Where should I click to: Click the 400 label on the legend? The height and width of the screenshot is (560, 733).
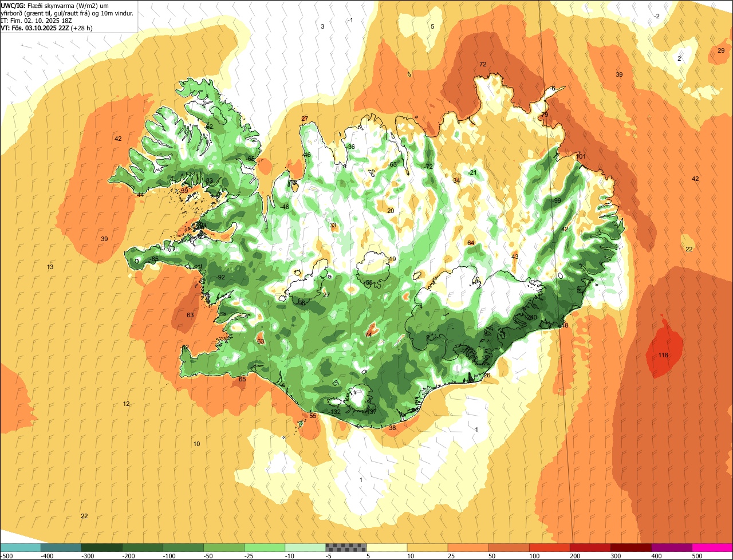[656, 555]
